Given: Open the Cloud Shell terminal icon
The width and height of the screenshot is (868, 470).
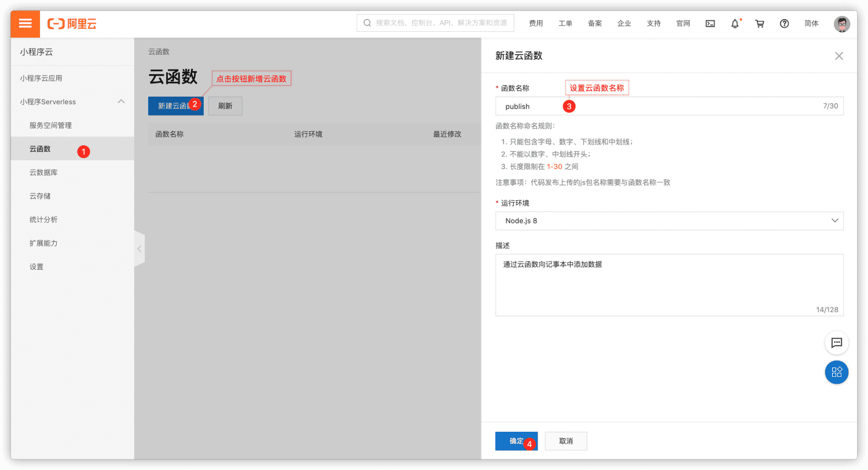Looking at the screenshot, I should pos(710,24).
